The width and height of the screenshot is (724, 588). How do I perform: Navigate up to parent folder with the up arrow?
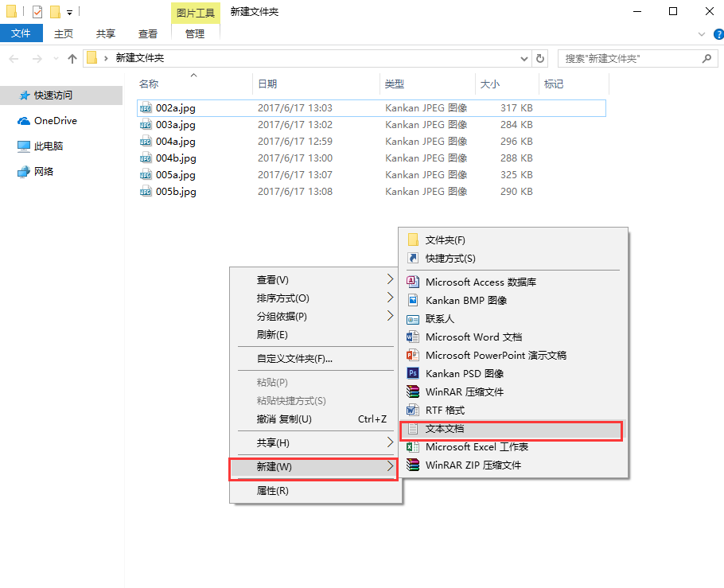click(72, 58)
